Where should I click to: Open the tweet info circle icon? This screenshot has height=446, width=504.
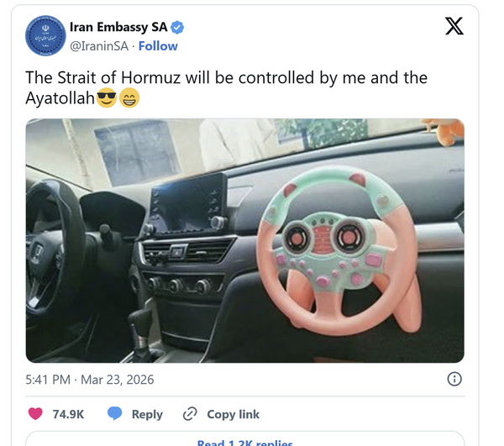tap(454, 379)
